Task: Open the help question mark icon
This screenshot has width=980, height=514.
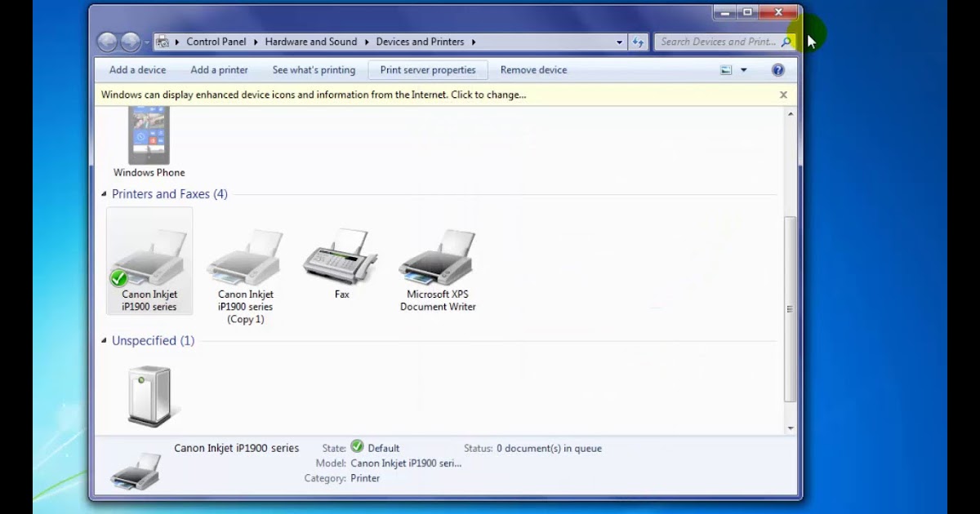Action: pyautogui.click(x=778, y=70)
